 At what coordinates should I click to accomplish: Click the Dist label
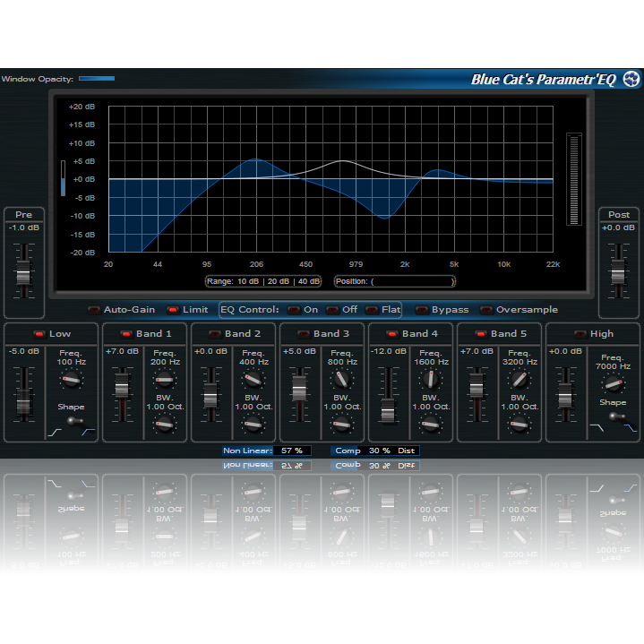tap(407, 451)
